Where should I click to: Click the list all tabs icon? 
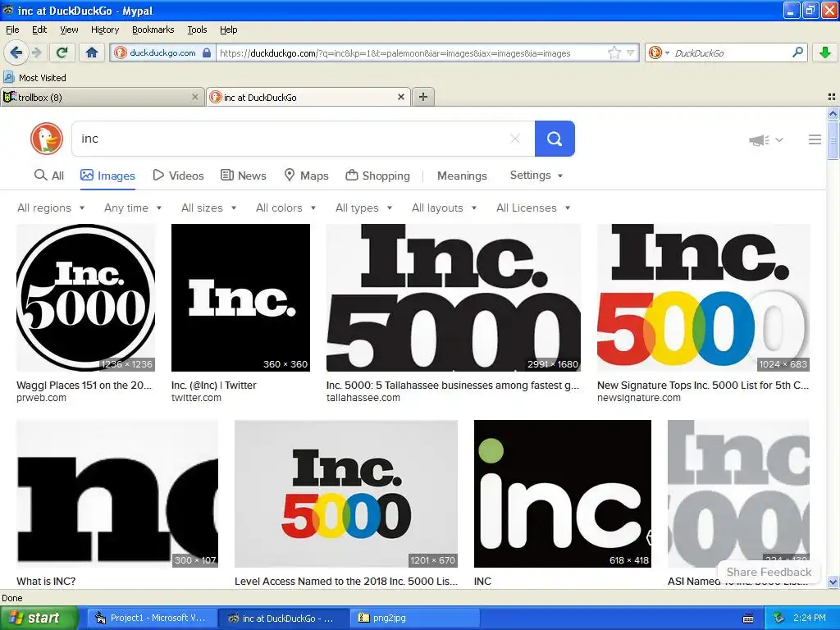click(x=832, y=97)
